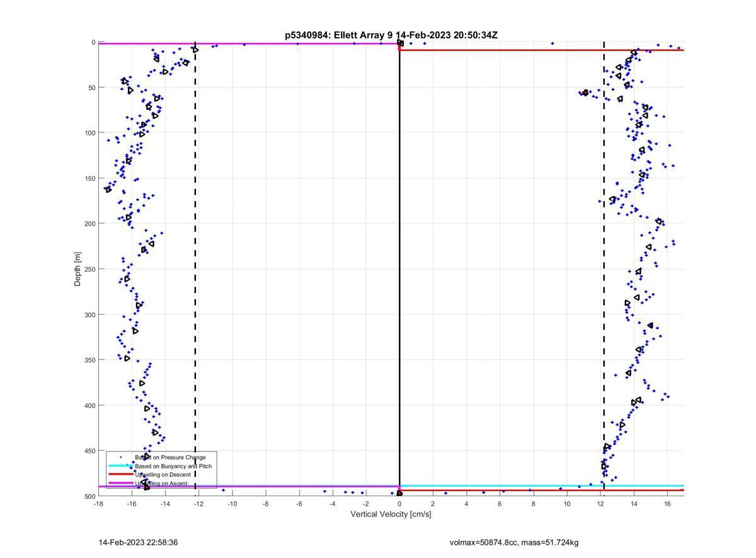Click the positive '16' x-axis tick label
The image size is (756, 558).
pyautogui.click(x=667, y=504)
